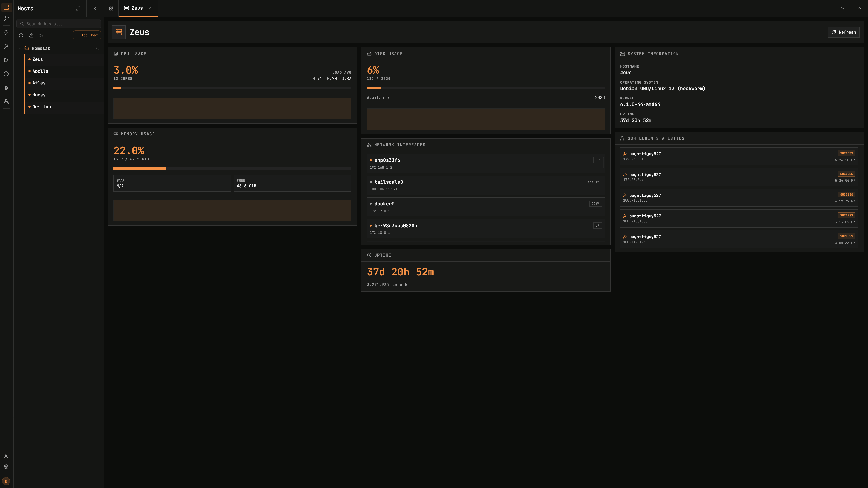The image size is (868, 488).
Task: Select Desktop in the host list
Action: pyautogui.click(x=64, y=107)
